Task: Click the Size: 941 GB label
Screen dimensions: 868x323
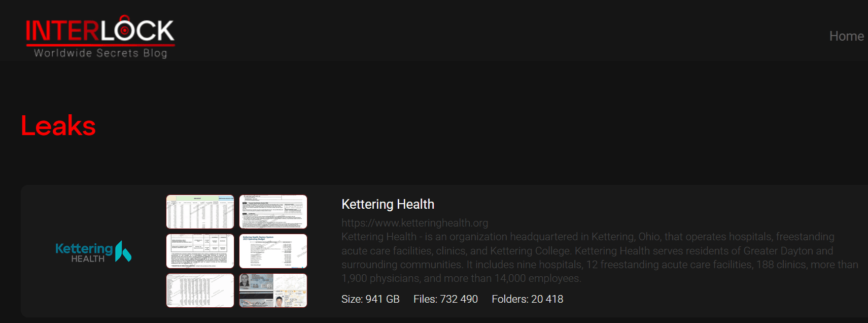Action: tap(370, 299)
